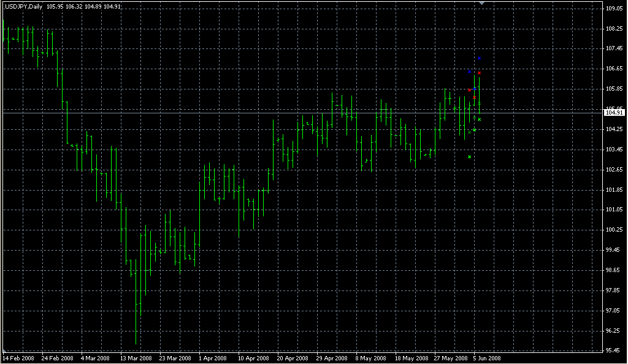Click the 5 Jun 2008 date label
Image resolution: width=628 pixels, height=364 pixels.
click(487, 358)
